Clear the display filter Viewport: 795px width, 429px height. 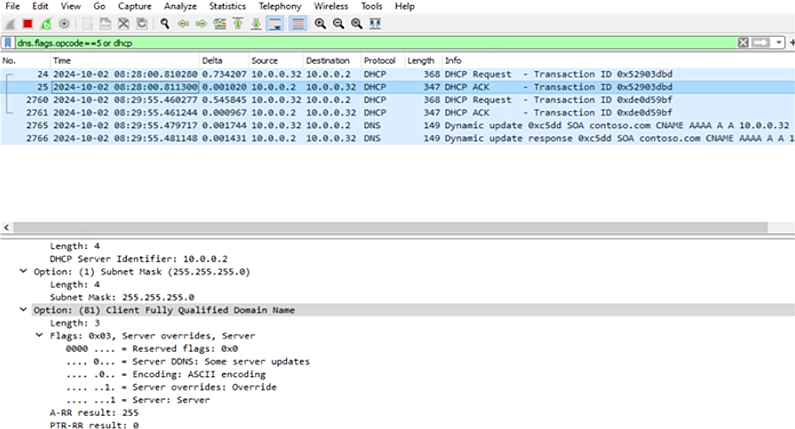pos(743,43)
